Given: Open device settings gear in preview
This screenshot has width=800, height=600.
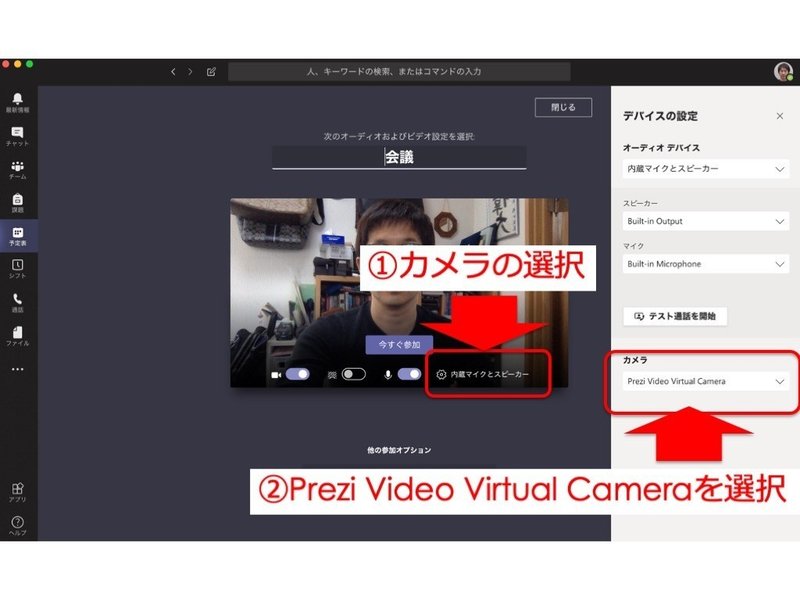Looking at the screenshot, I should (x=441, y=374).
